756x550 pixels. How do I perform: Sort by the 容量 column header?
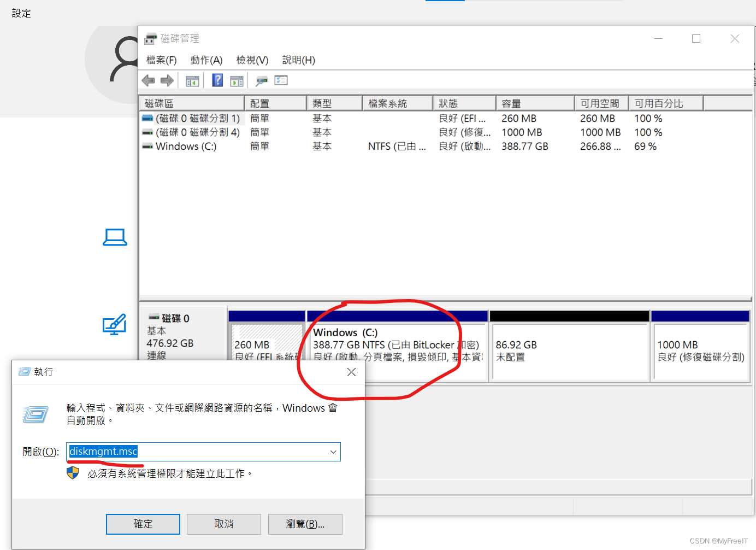(x=535, y=103)
